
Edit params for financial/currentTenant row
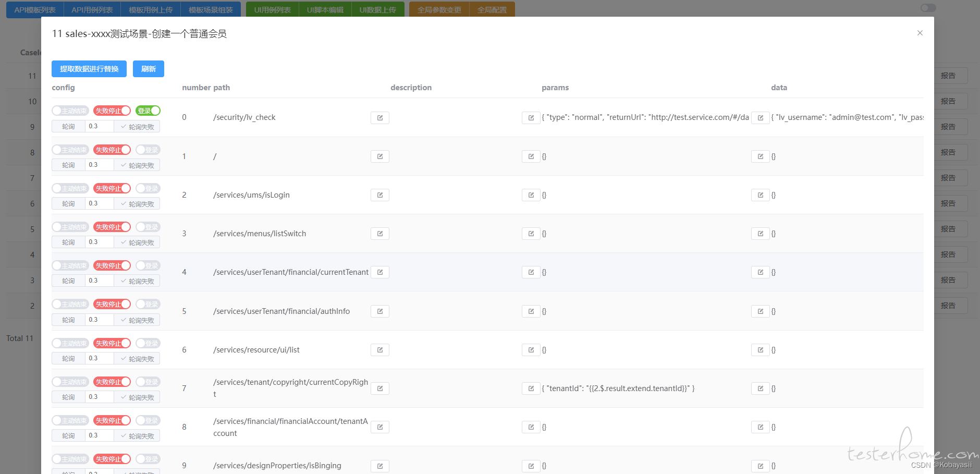click(x=531, y=272)
